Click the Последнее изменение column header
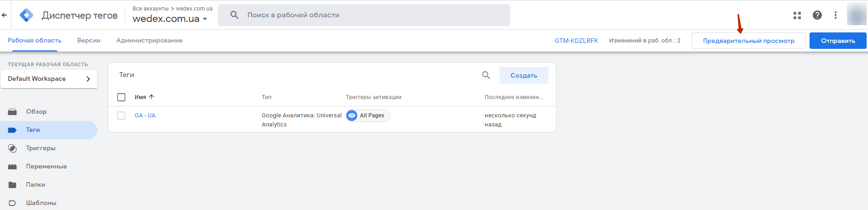Viewport: 868px width, 210px height. point(513,97)
